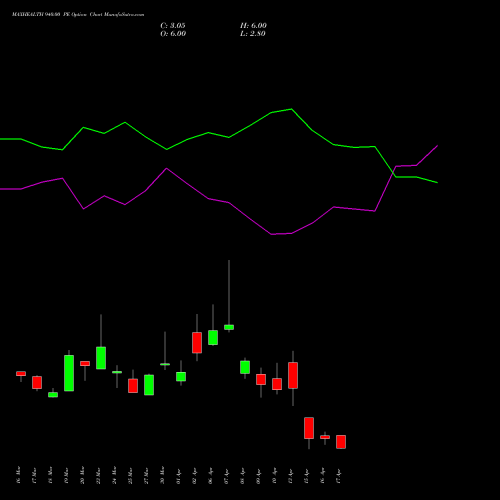Select the 17 Apr date label
Screen dimensions: 500x500
(x=338, y=475)
